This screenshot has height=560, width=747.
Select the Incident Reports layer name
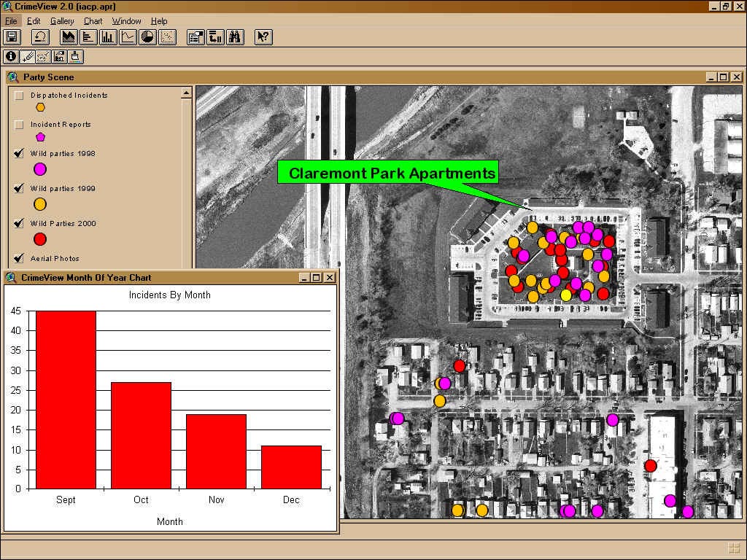[61, 124]
